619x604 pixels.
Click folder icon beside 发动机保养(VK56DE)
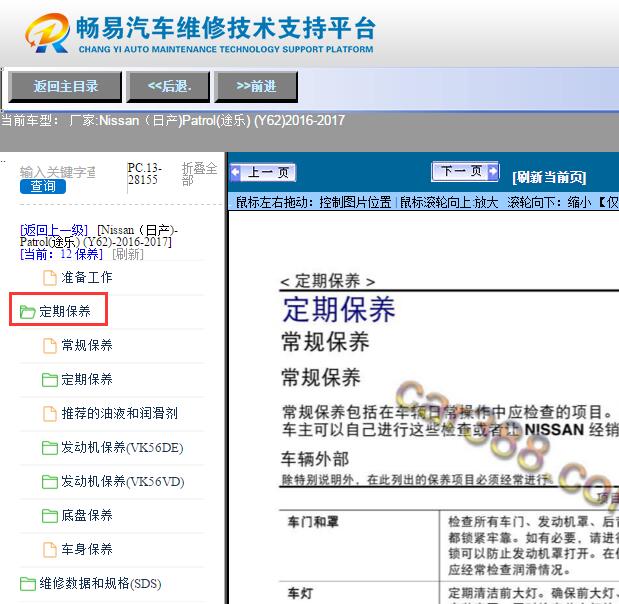point(50,448)
